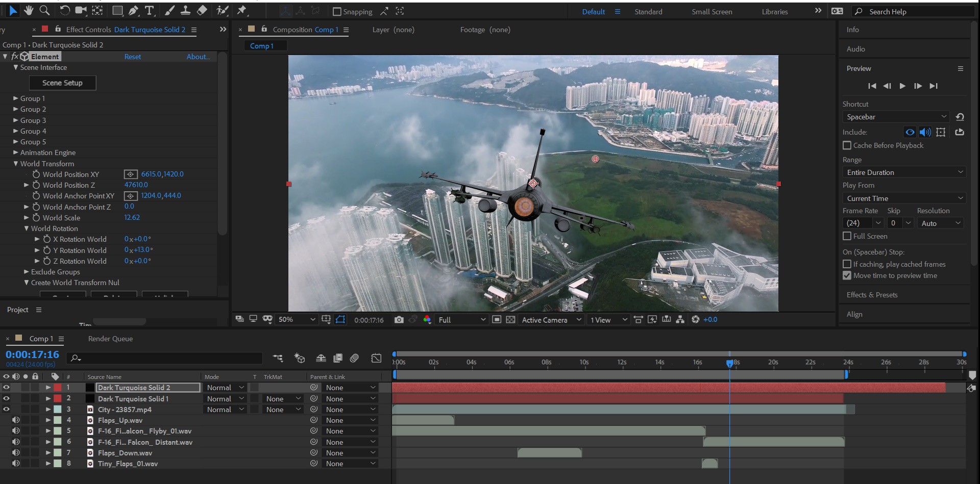
Task: Check Cache Before Playback
Action: coord(847,145)
